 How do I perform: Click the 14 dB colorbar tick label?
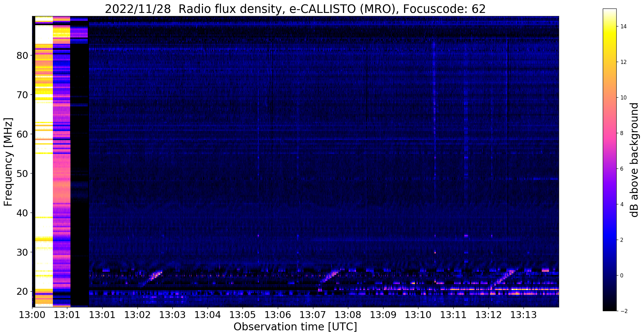tap(623, 26)
